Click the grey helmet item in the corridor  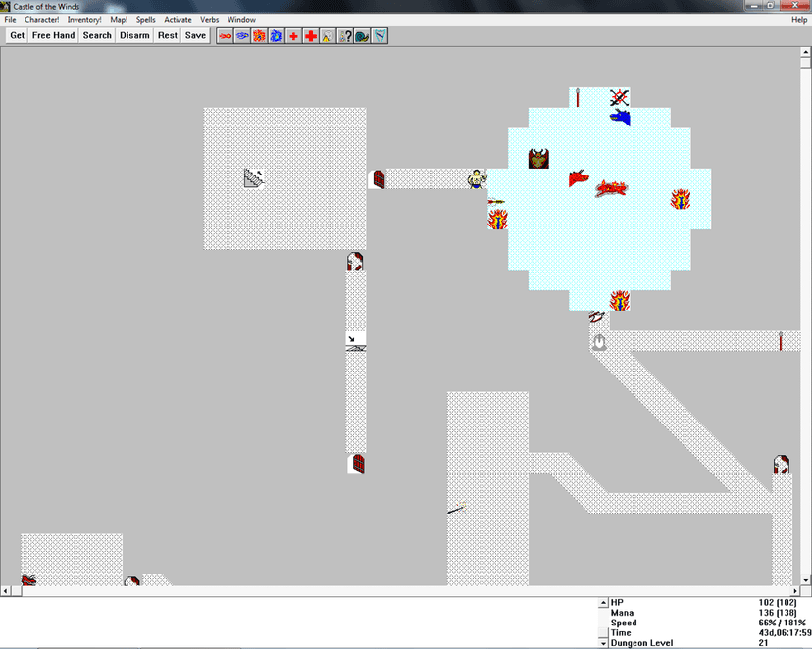599,342
